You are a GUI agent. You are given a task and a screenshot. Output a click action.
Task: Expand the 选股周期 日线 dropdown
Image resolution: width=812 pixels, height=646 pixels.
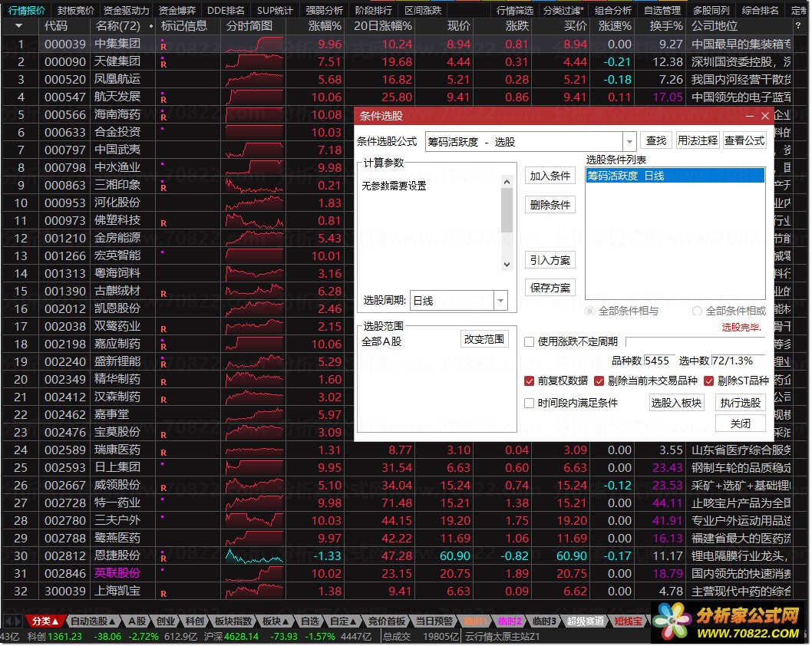tap(500, 301)
